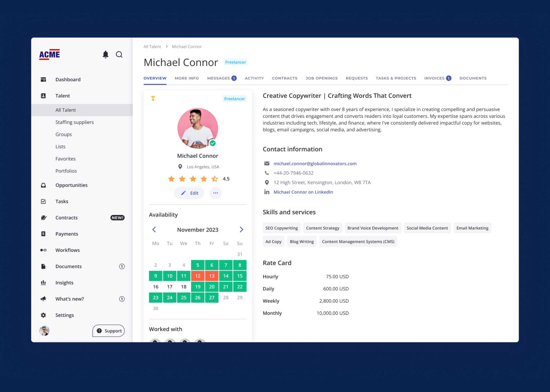Select November 5 green date cell
Viewport: 550px width, 392px height.
tap(198, 265)
